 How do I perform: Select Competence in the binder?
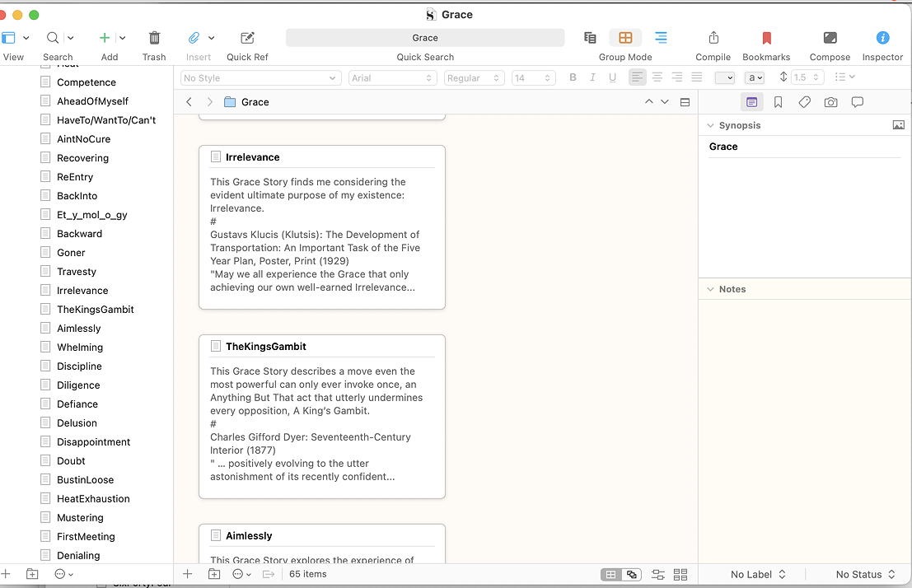86,82
